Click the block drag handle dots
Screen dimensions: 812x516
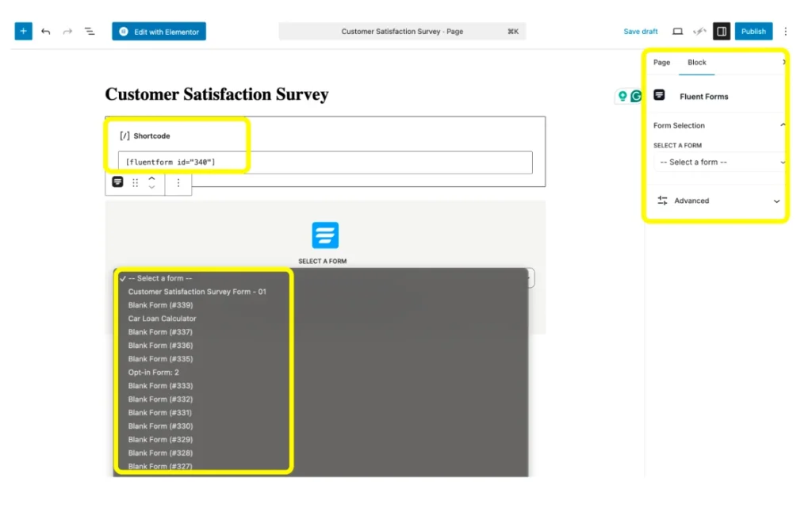(135, 182)
